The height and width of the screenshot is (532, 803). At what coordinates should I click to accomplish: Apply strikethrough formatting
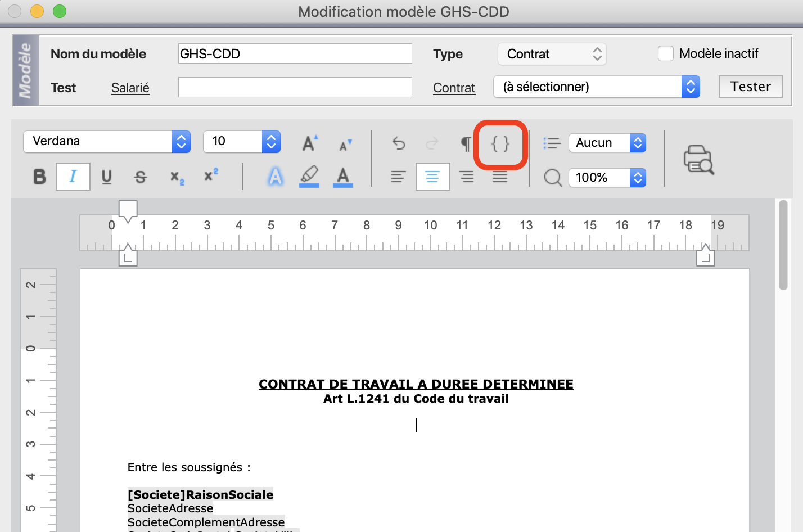coord(141,177)
